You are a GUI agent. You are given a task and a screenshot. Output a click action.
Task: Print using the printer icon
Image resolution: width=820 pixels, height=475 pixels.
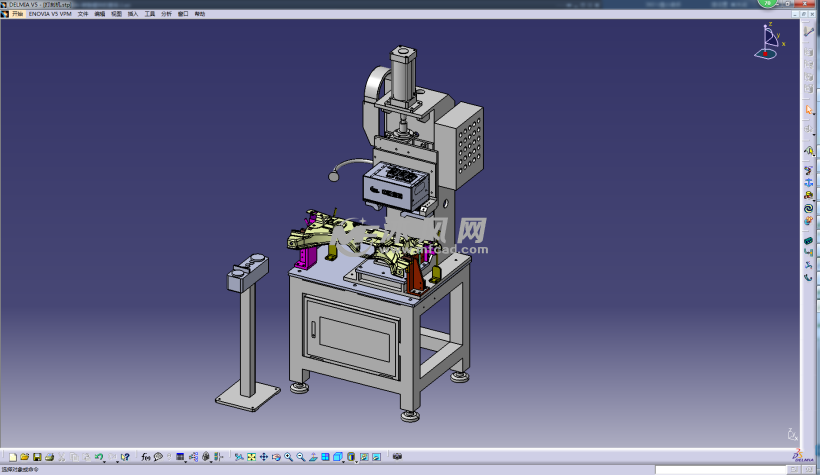tap(49, 456)
